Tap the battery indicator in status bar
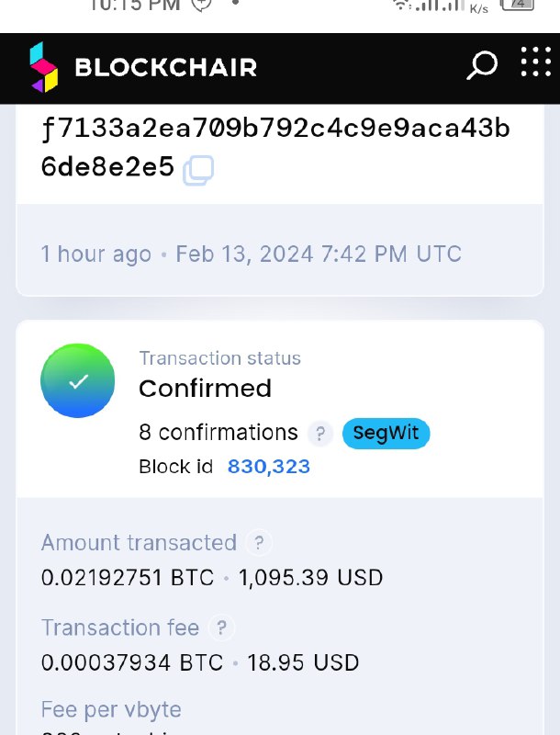This screenshot has width=560, height=735. (x=519, y=5)
